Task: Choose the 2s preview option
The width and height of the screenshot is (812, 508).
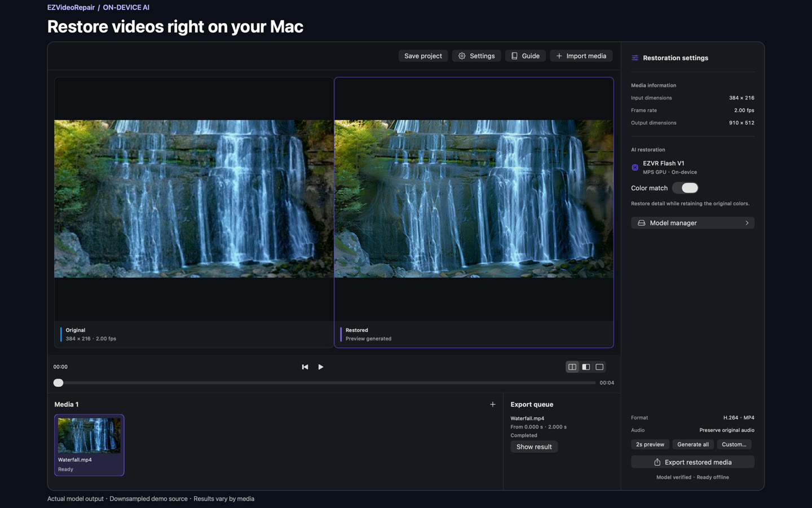Action: point(650,444)
